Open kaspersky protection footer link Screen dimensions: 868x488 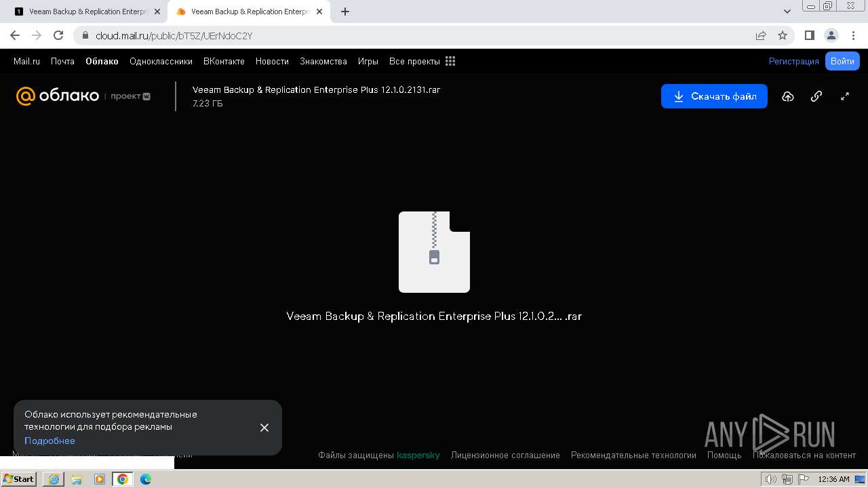coord(418,455)
